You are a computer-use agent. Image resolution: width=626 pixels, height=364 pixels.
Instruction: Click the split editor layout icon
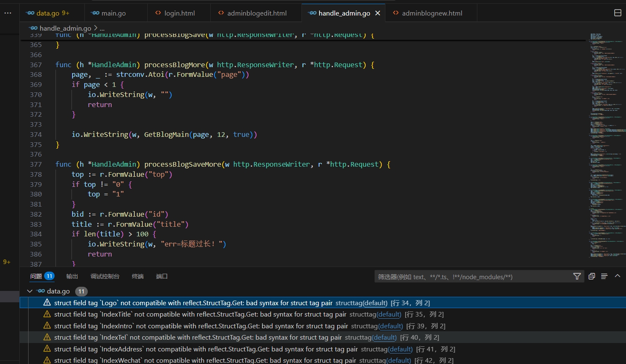click(x=618, y=13)
